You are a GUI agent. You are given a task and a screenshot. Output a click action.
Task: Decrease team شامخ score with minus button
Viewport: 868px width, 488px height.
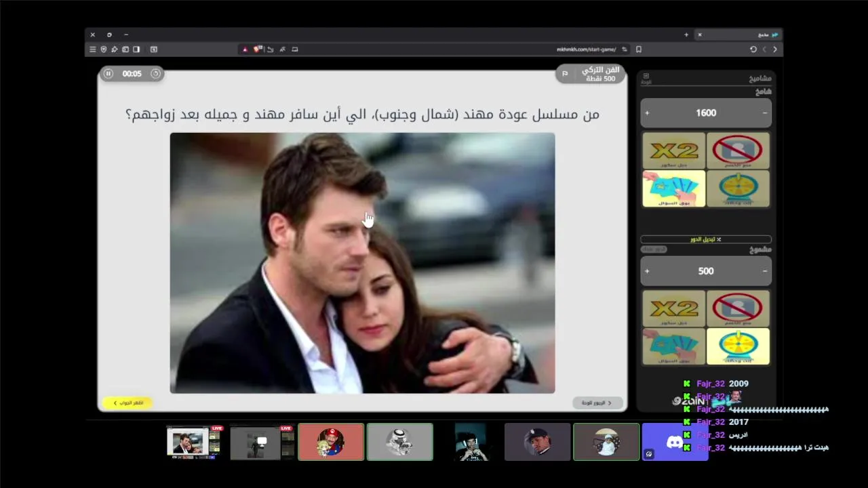(x=765, y=113)
